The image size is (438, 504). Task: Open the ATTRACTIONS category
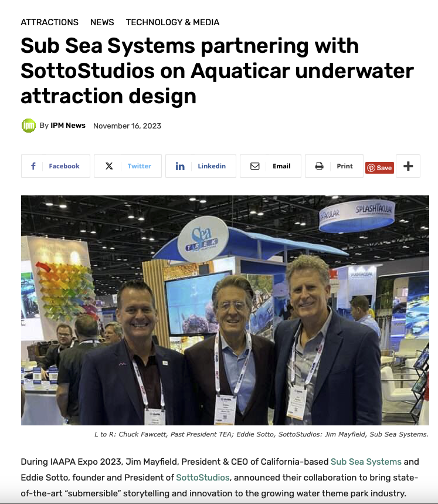49,22
